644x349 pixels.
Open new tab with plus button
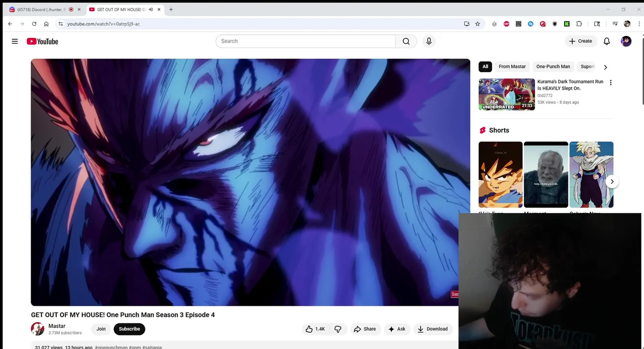(171, 9)
